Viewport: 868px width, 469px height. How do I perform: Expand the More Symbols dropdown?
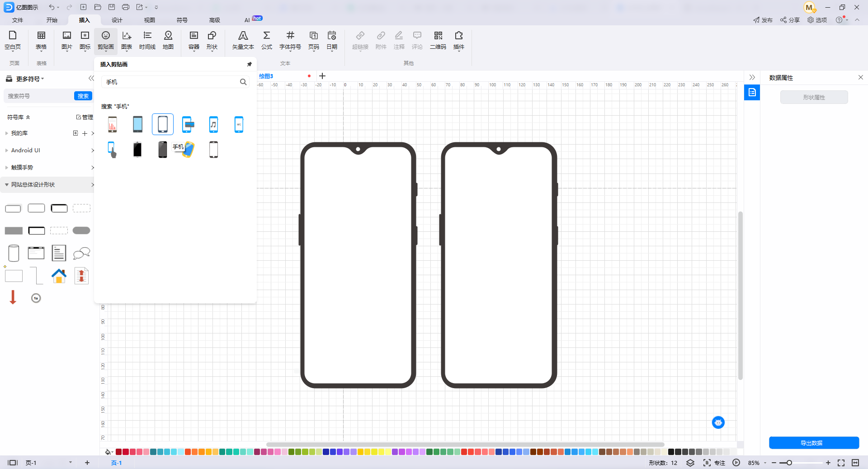30,79
